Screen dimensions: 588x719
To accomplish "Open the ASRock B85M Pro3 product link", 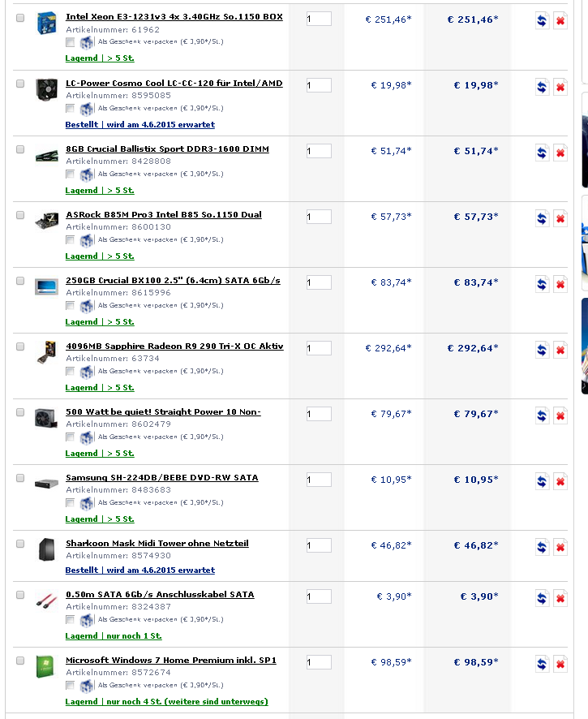I will [163, 215].
